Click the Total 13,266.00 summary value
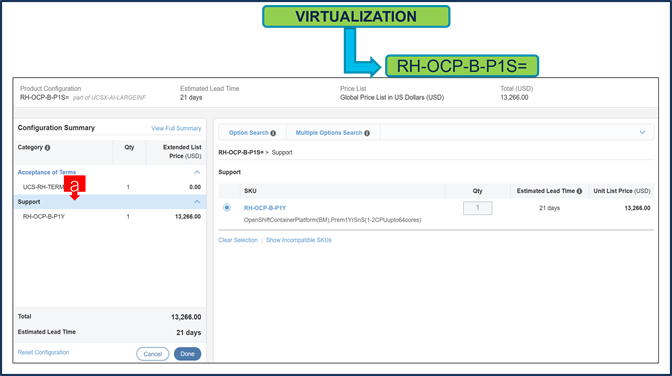The image size is (672, 376). [x=186, y=317]
